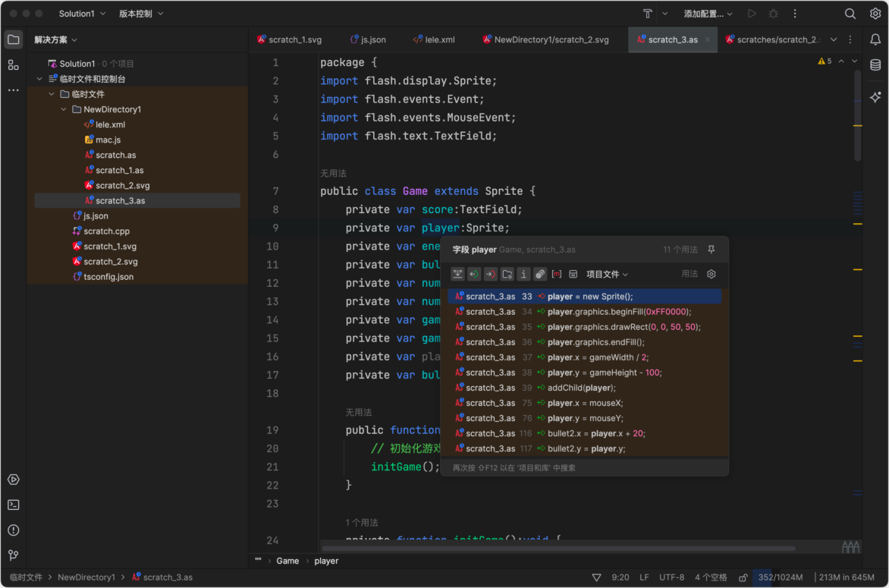Go to next highlighted problem arrow
The width and height of the screenshot is (889, 588).
pos(854,61)
